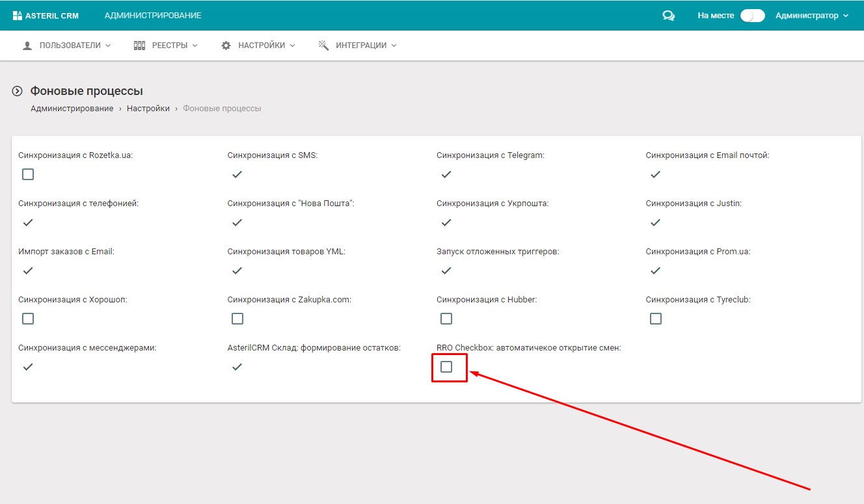Uncheck Синхронизация с мессенджерами

pyautogui.click(x=28, y=367)
